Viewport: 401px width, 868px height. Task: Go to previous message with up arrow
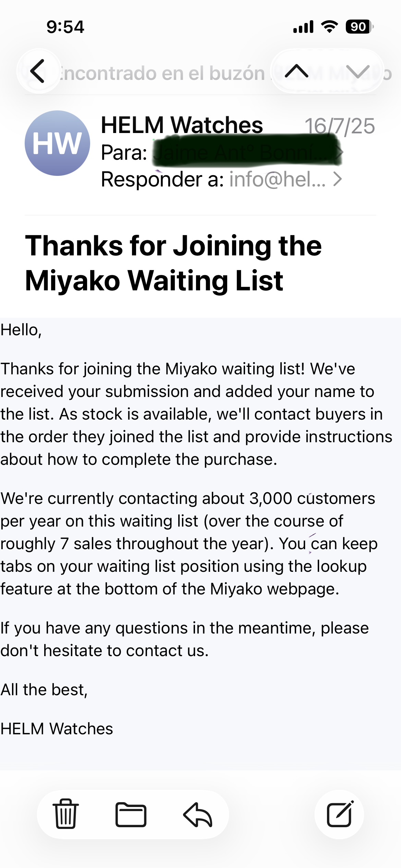[x=297, y=71]
